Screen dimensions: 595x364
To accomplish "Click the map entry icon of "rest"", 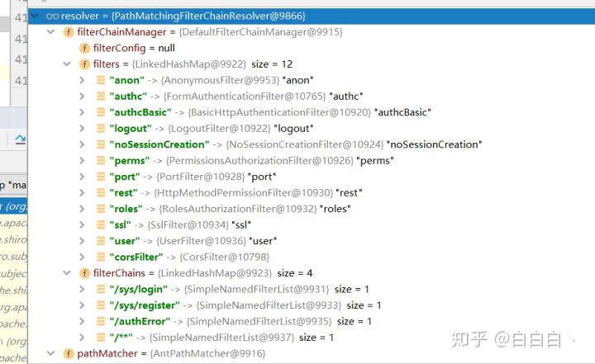I will [x=101, y=192].
